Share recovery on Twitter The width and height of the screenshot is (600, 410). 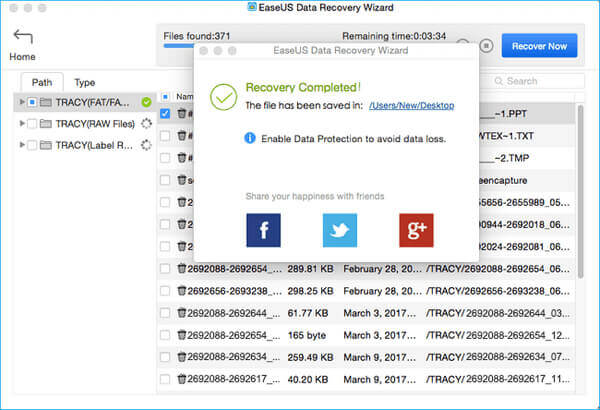[340, 230]
